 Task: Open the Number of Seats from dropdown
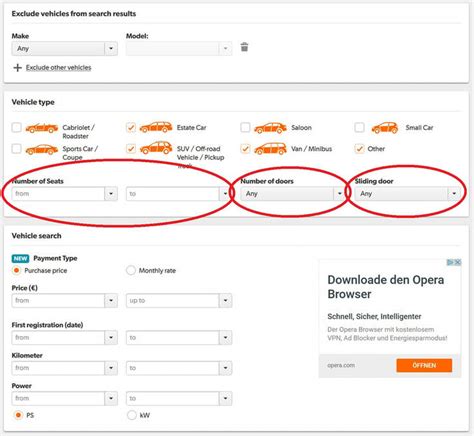click(x=64, y=194)
